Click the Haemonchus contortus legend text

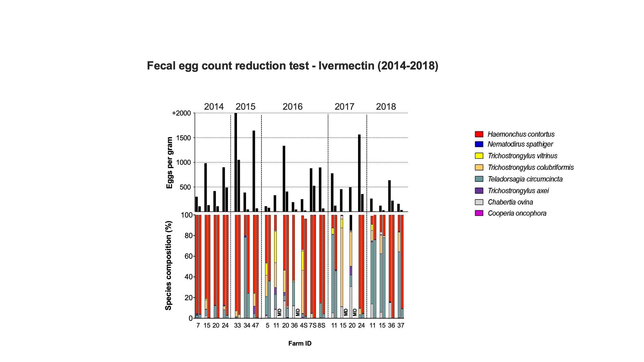click(521, 134)
